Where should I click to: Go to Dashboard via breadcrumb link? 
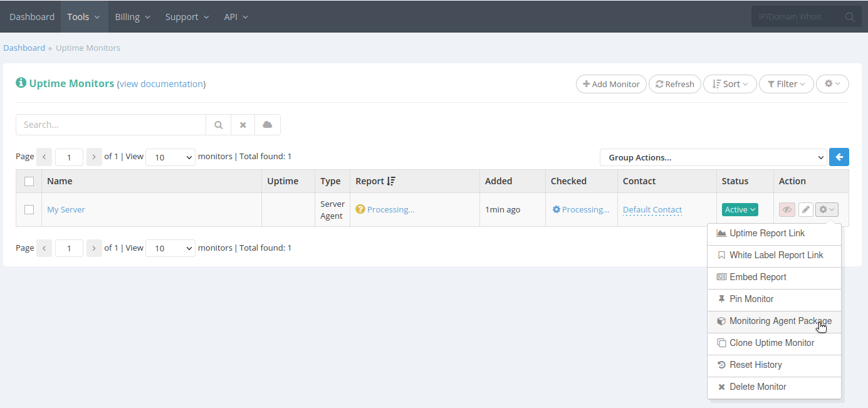coord(24,48)
